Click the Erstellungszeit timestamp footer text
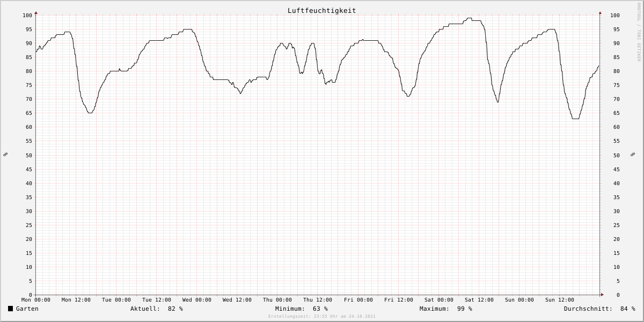This screenshot has width=644, height=322. click(x=322, y=316)
